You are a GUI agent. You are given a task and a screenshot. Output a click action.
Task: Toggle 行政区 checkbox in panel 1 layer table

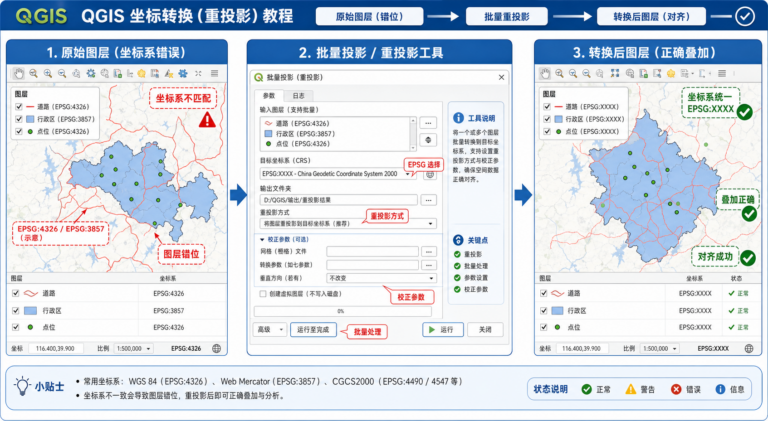pyautogui.click(x=16, y=310)
